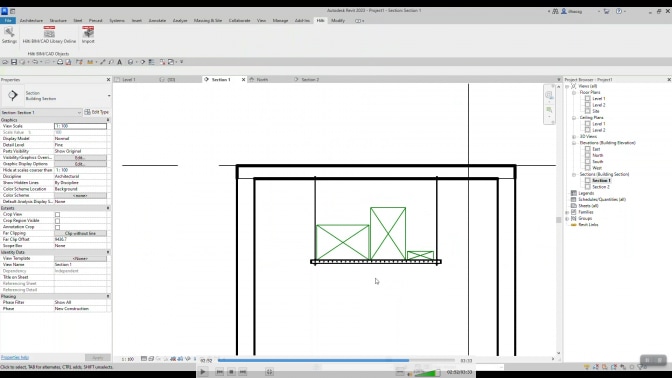
Task: Open the Hilti Settings tool
Action: [x=9, y=35]
